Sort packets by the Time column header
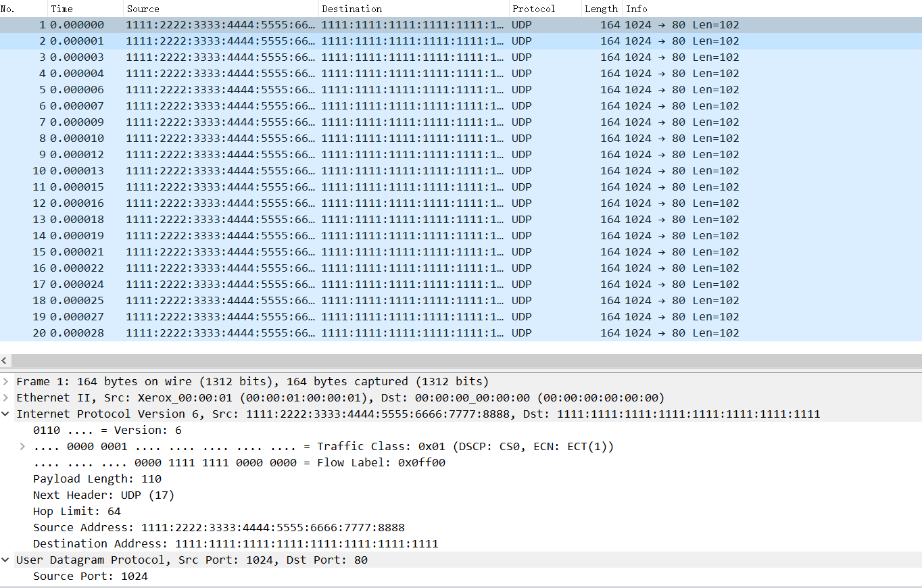 click(x=86, y=9)
